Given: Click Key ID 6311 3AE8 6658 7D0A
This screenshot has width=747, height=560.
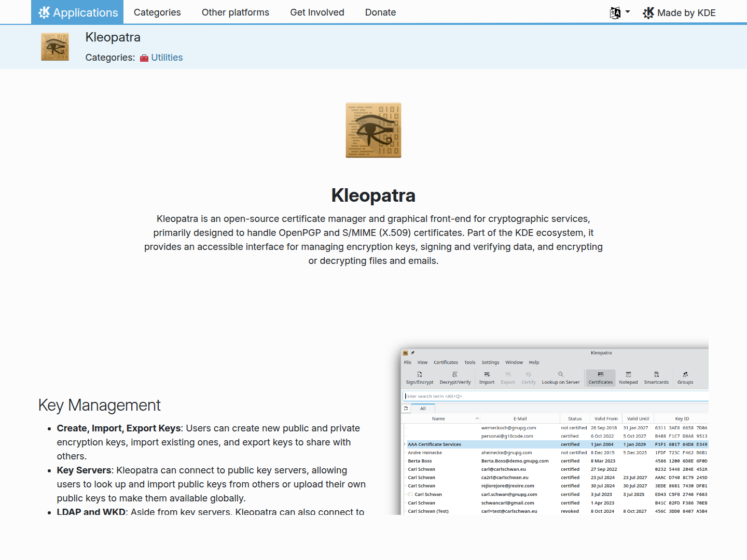Looking at the screenshot, I should [x=681, y=428].
